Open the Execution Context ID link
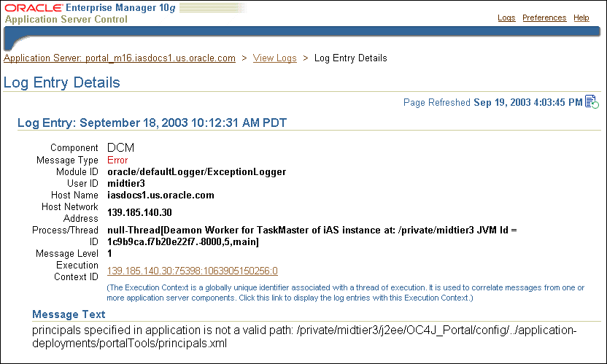The height and width of the screenshot is (364, 607). pyautogui.click(x=193, y=271)
